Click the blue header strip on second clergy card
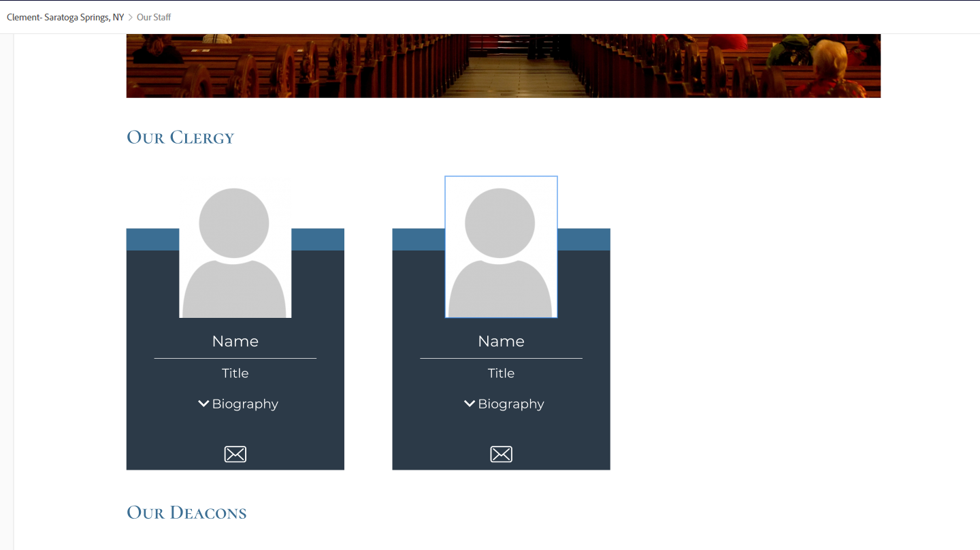This screenshot has height=550, width=980. coord(584,240)
